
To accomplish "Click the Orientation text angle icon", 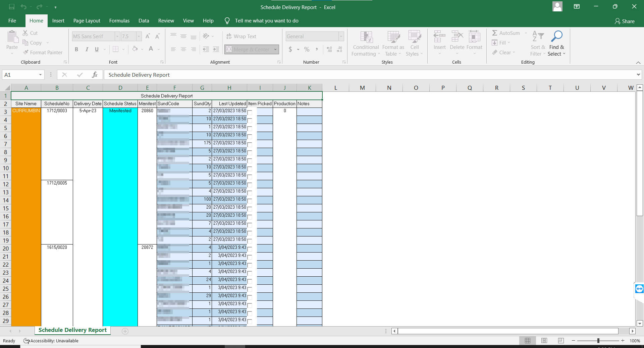I will click(x=206, y=36).
